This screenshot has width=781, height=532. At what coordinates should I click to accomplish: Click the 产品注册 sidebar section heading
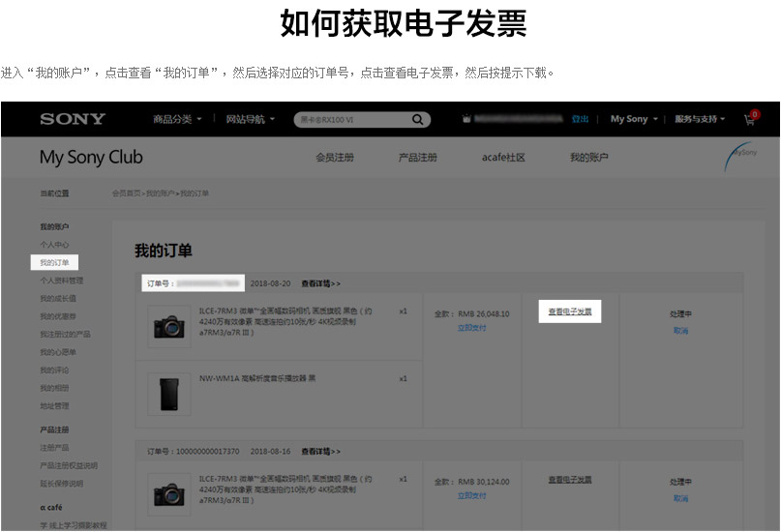pos(54,429)
